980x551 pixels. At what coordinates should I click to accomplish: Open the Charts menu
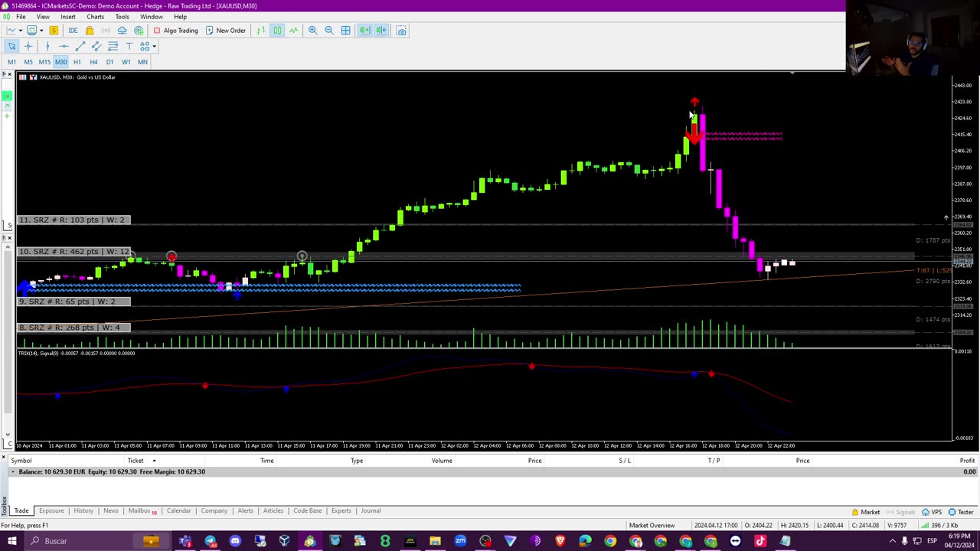click(95, 17)
